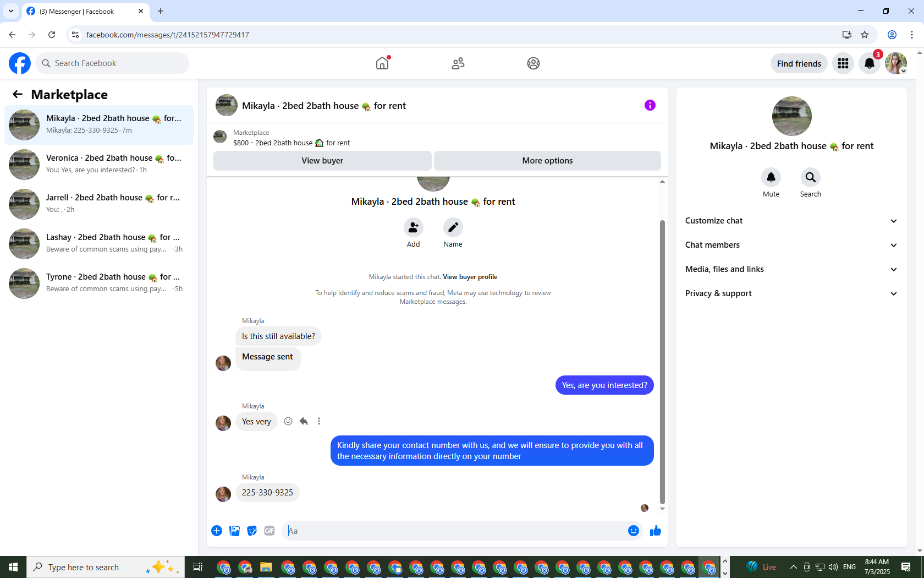
Task: Open conversation information purple icon
Action: [x=650, y=105]
